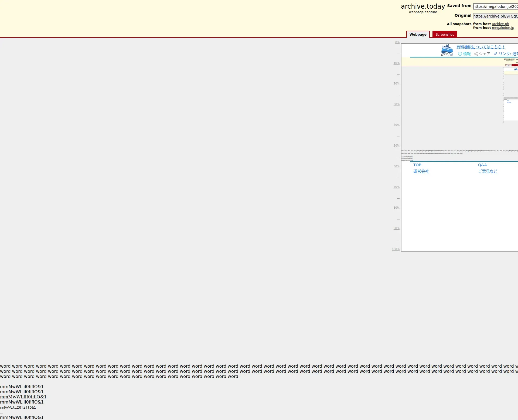Image resolution: width=518 pixels, height=420 pixels.
Task: Click the info circle icon beside 情報
Action: click(x=460, y=54)
